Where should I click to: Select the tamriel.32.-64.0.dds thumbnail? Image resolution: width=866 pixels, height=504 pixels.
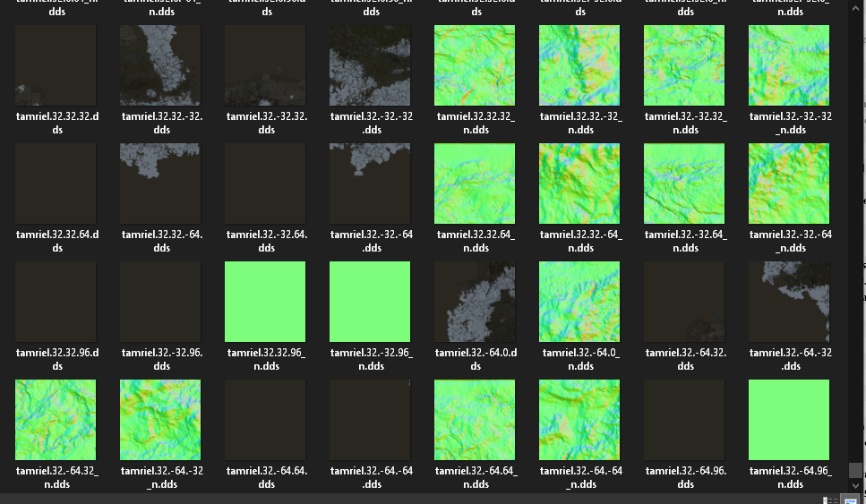(475, 302)
